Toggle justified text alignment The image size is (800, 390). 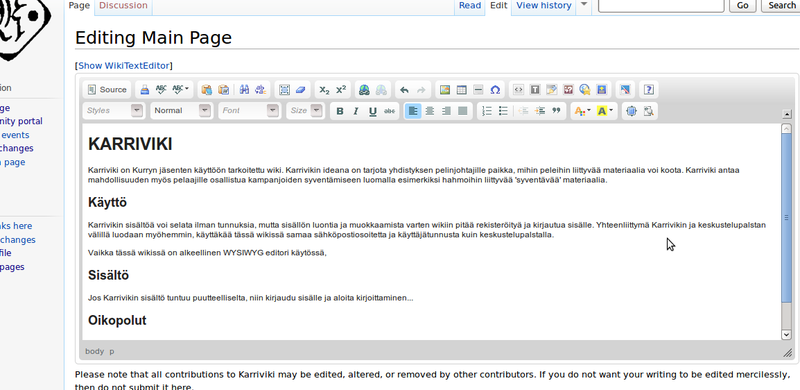463,111
